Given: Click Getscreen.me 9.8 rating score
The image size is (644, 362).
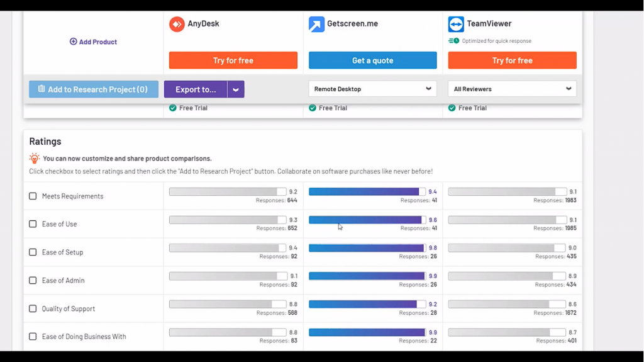Looking at the screenshot, I should [433, 248].
